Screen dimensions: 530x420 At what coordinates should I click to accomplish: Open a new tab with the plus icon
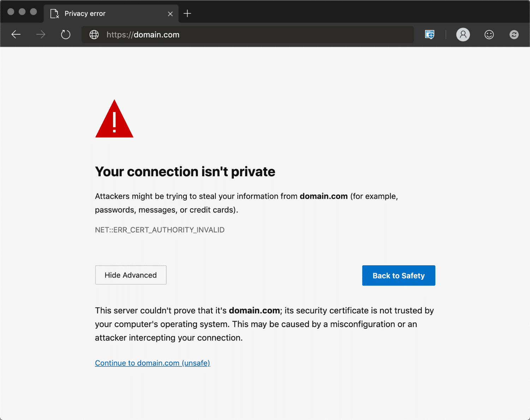point(187,13)
